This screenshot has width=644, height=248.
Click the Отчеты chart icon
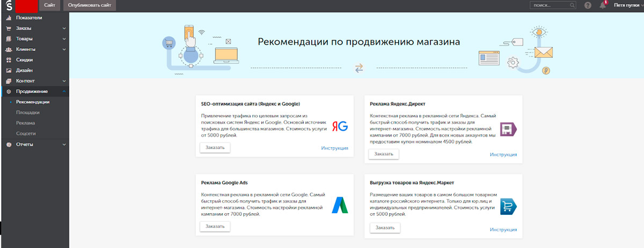pyautogui.click(x=9, y=144)
